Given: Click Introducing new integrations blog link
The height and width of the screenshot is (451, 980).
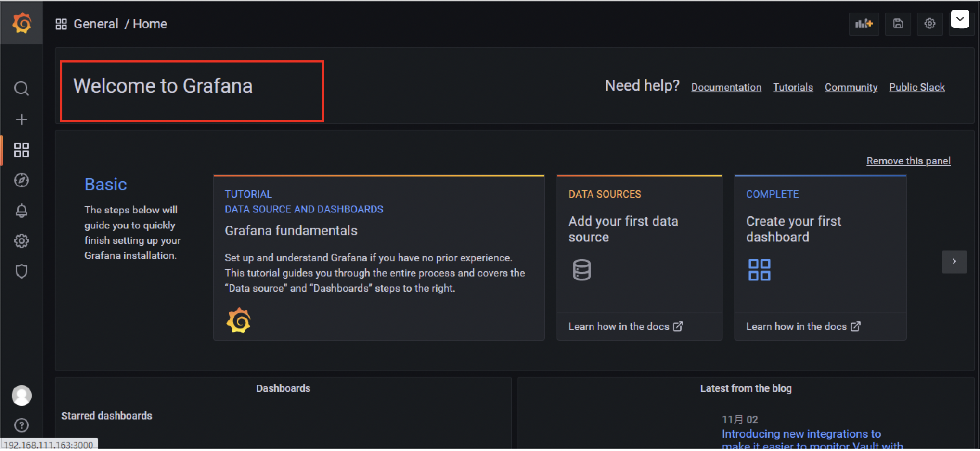Looking at the screenshot, I should pyautogui.click(x=812, y=439).
